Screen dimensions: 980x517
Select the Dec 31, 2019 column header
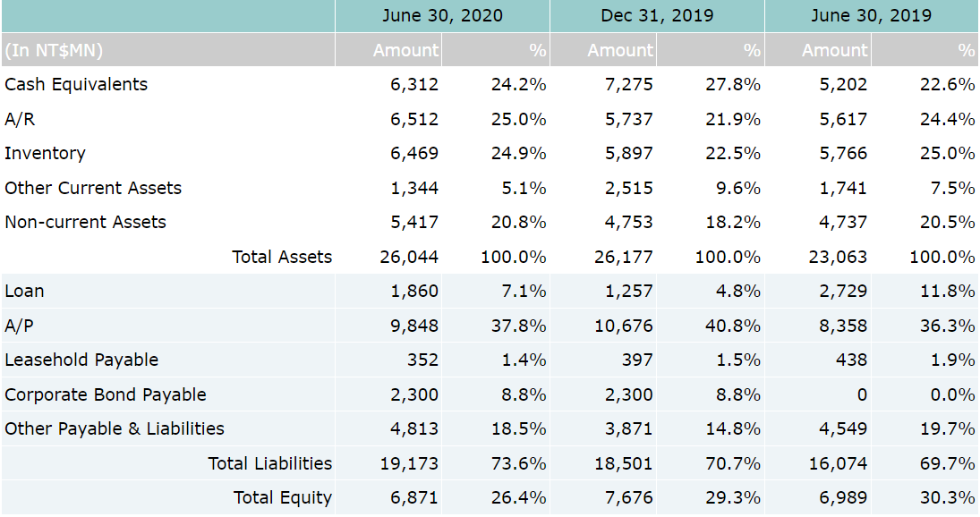656,15
